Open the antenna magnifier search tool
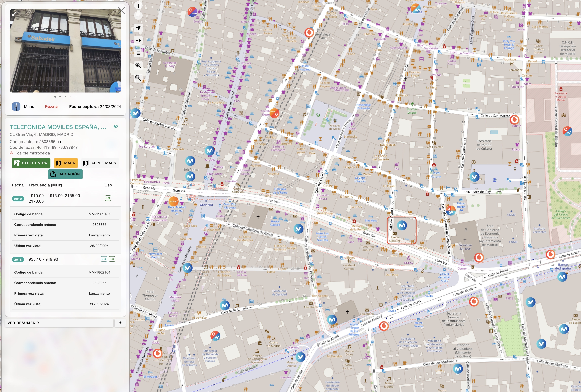The height and width of the screenshot is (392, 581). (x=138, y=78)
